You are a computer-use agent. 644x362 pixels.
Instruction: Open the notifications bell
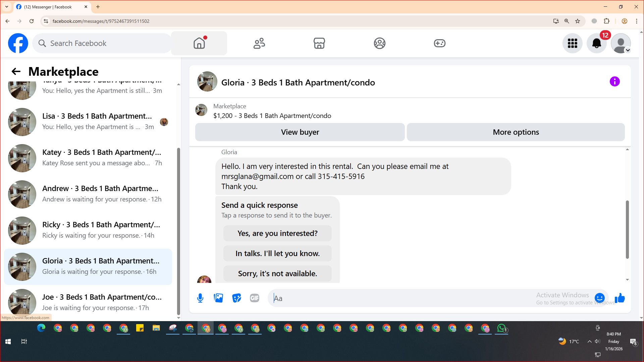click(596, 43)
